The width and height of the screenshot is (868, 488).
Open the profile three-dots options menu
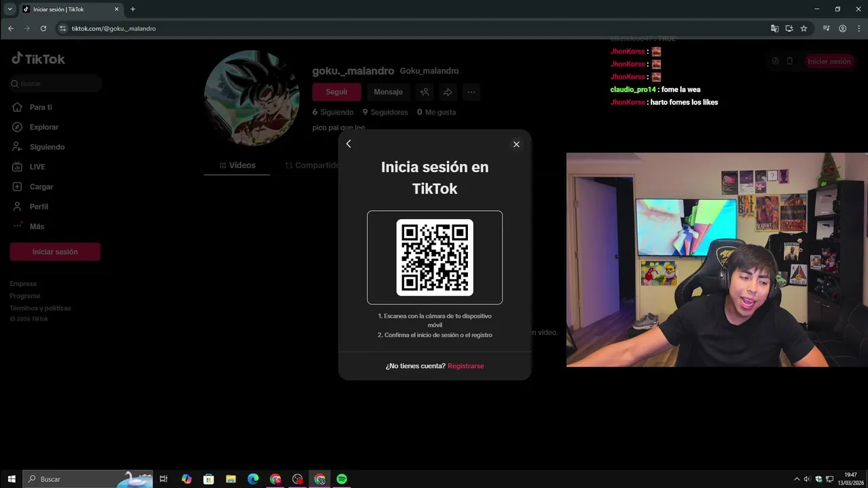tap(471, 92)
